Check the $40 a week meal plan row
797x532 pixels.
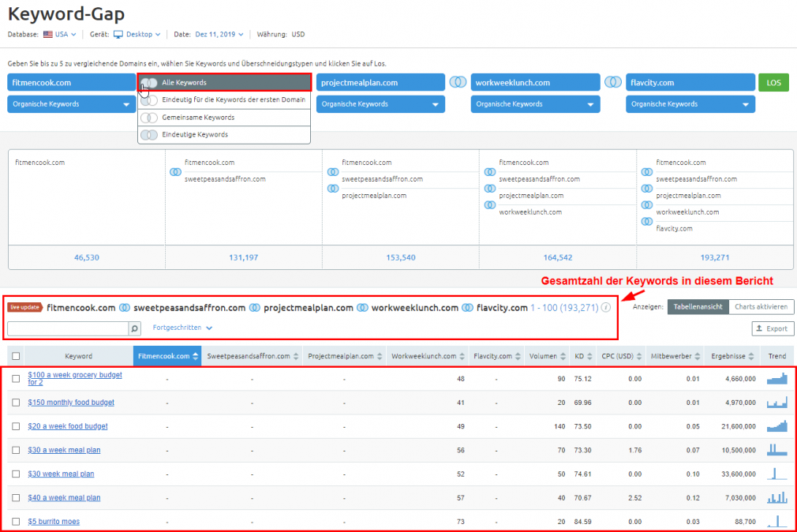(x=16, y=498)
